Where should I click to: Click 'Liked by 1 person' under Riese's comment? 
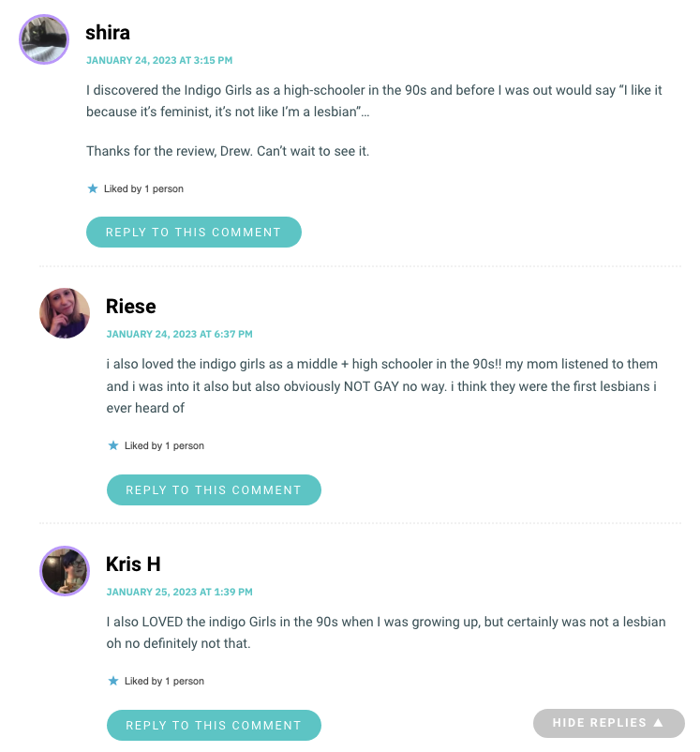164,446
